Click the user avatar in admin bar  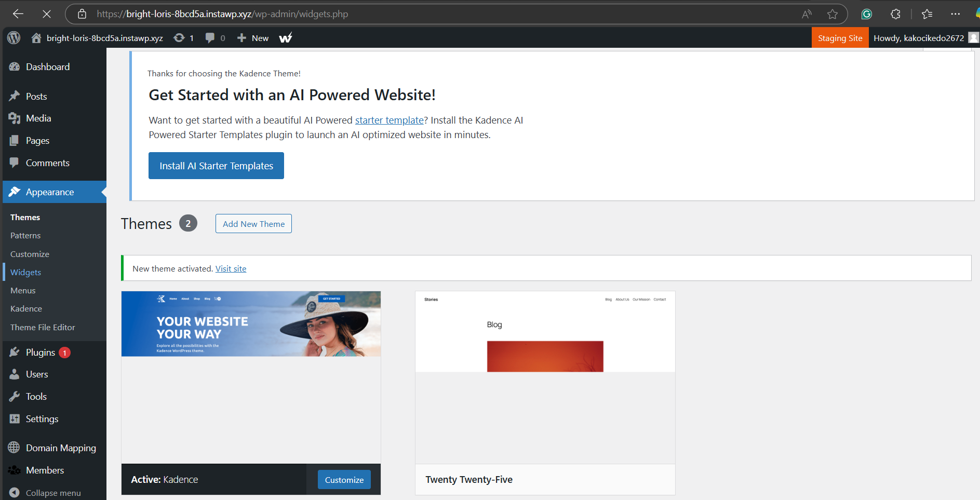(974, 38)
